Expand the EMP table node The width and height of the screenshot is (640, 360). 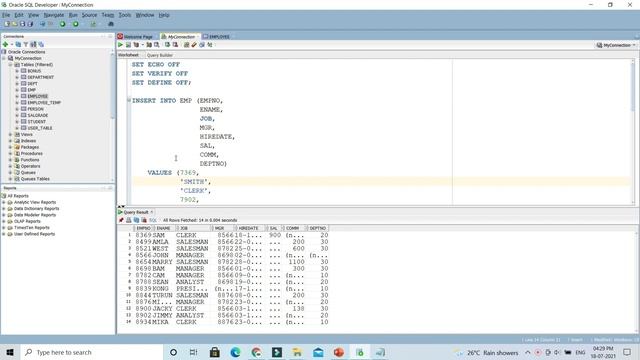click(x=17, y=90)
